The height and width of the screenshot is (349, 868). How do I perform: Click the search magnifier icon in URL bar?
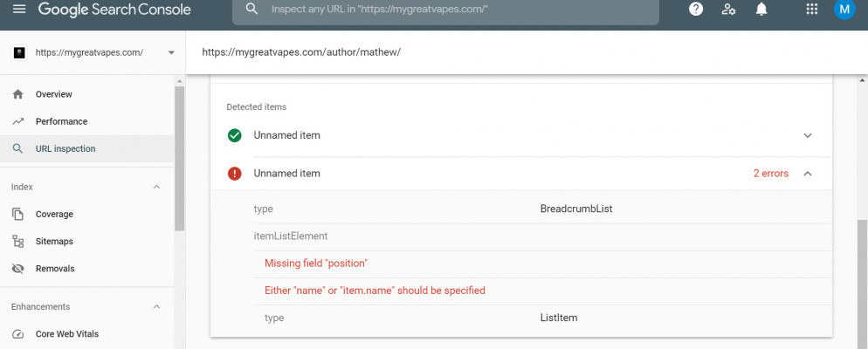pos(251,10)
